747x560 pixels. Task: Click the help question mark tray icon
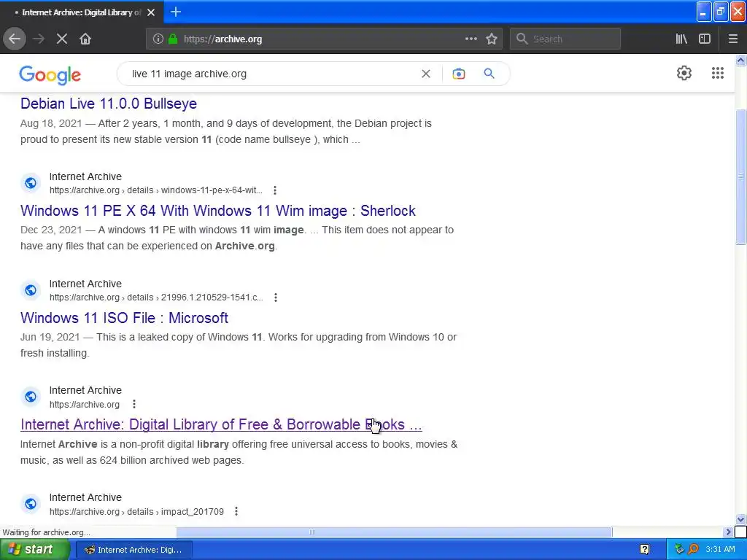pos(644,550)
